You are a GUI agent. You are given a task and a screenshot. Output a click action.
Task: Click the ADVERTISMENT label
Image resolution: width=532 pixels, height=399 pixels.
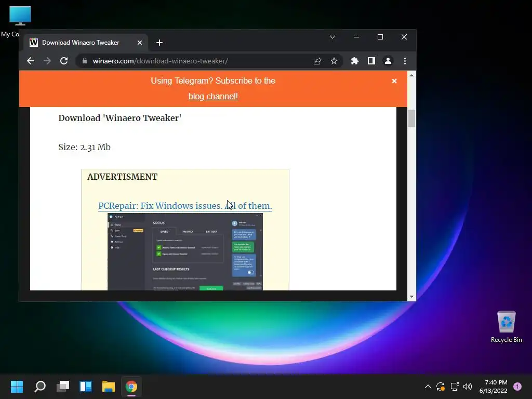123,177
